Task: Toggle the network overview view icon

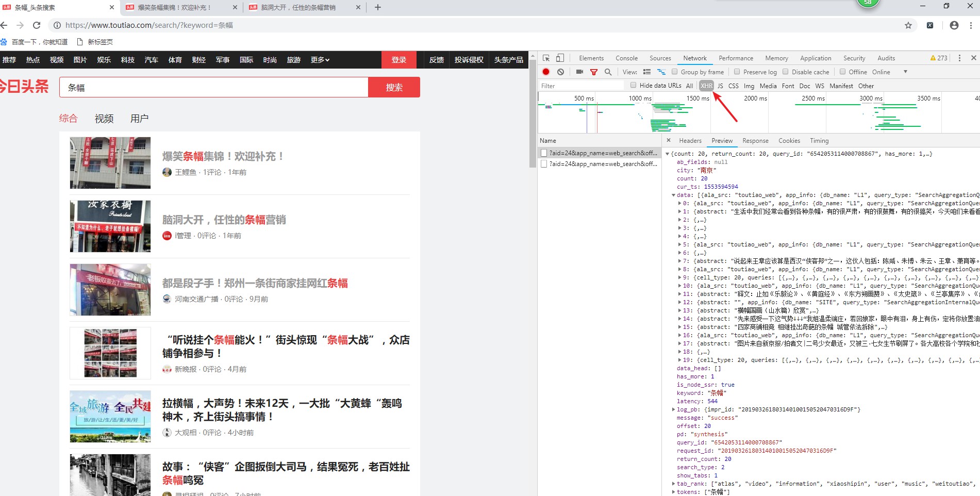Action: point(661,72)
